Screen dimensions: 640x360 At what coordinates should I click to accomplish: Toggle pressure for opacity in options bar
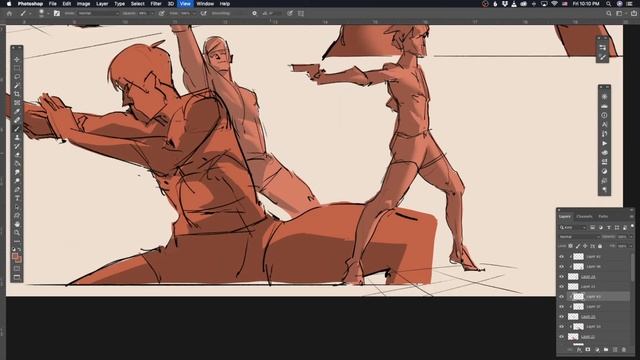[162, 13]
